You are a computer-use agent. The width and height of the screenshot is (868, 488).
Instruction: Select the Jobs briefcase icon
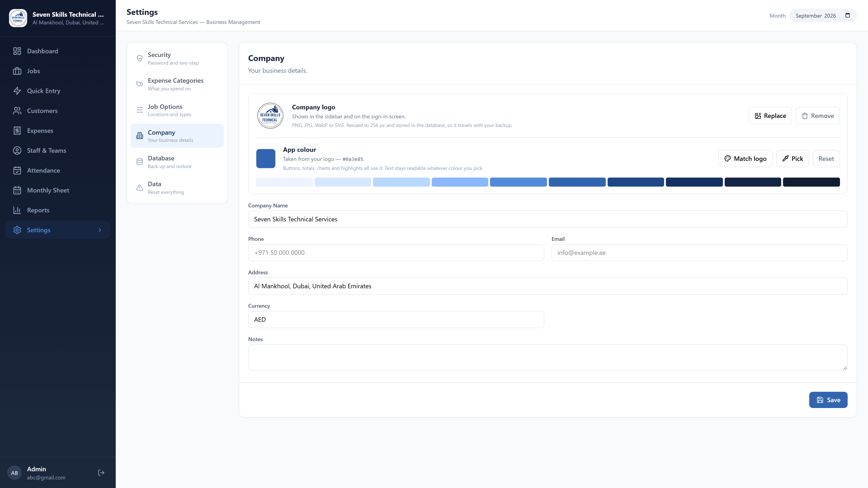click(17, 71)
